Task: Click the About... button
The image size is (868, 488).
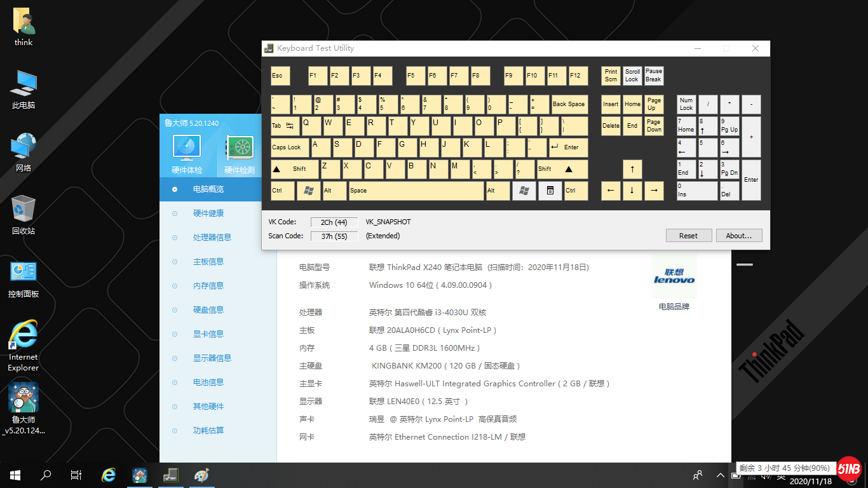Action: (x=739, y=236)
